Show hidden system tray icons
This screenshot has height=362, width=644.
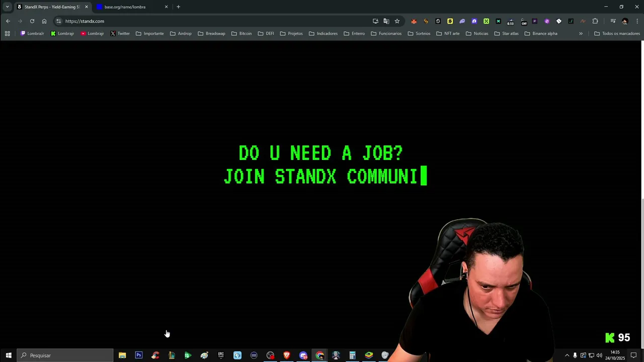(x=567, y=355)
